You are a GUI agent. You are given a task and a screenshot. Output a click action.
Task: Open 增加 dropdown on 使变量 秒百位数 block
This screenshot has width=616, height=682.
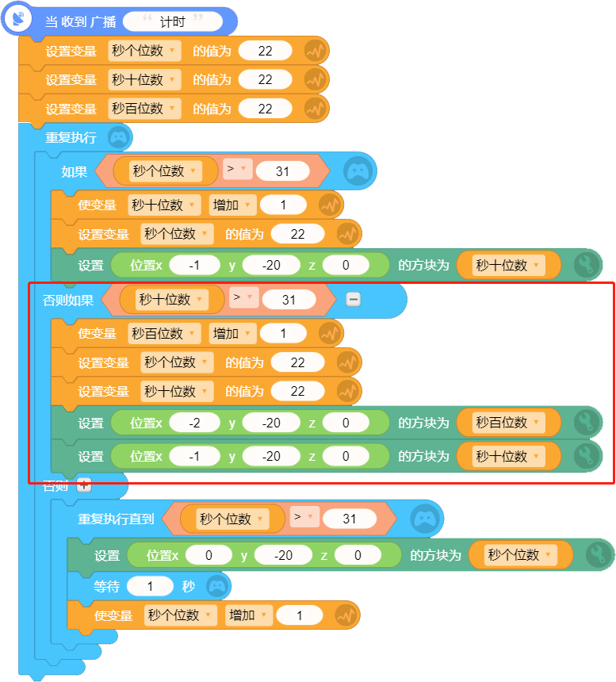coord(232,334)
